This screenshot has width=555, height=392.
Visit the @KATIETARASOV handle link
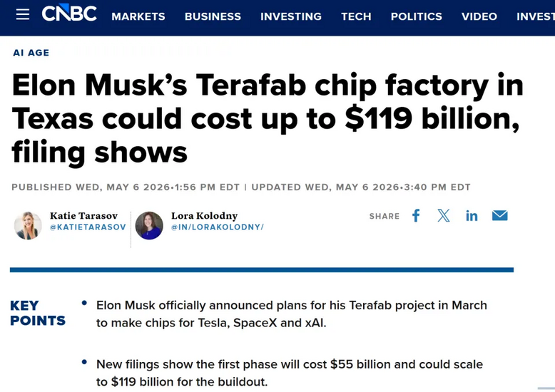tap(88, 227)
